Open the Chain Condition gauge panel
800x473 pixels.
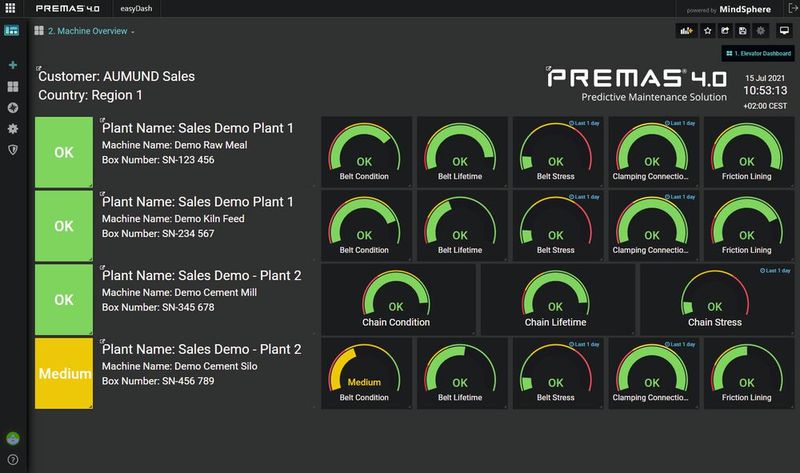398,300
